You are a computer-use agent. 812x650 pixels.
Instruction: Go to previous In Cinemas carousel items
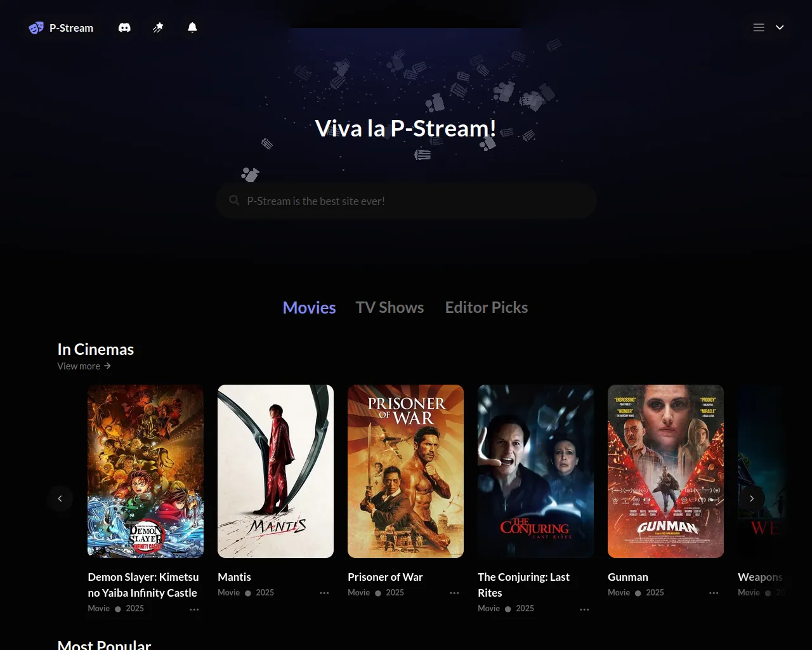pyautogui.click(x=60, y=498)
